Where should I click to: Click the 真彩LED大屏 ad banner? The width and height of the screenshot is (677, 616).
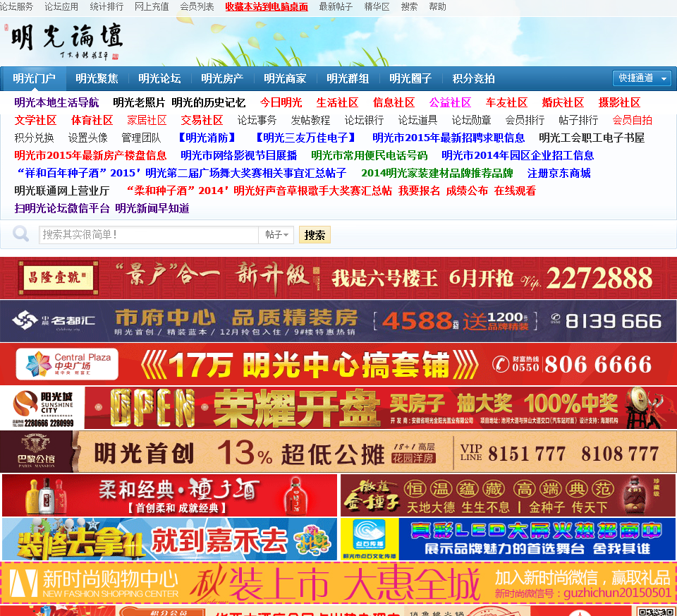click(x=508, y=539)
